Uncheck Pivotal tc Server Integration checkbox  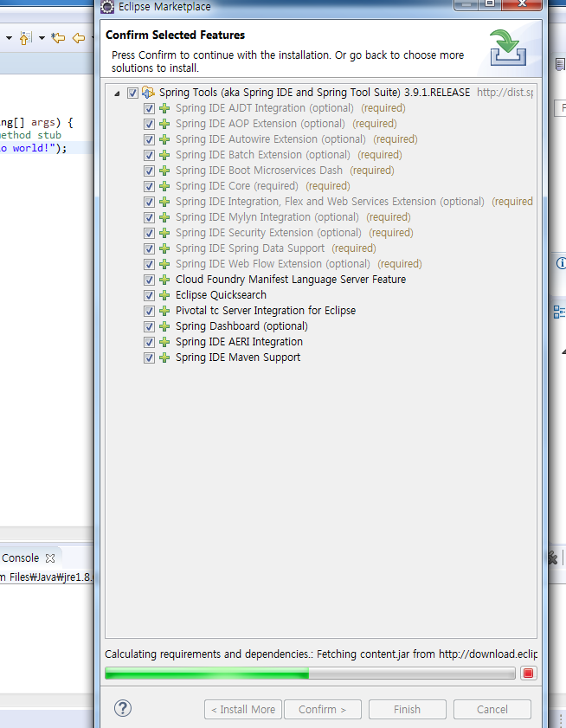(149, 311)
